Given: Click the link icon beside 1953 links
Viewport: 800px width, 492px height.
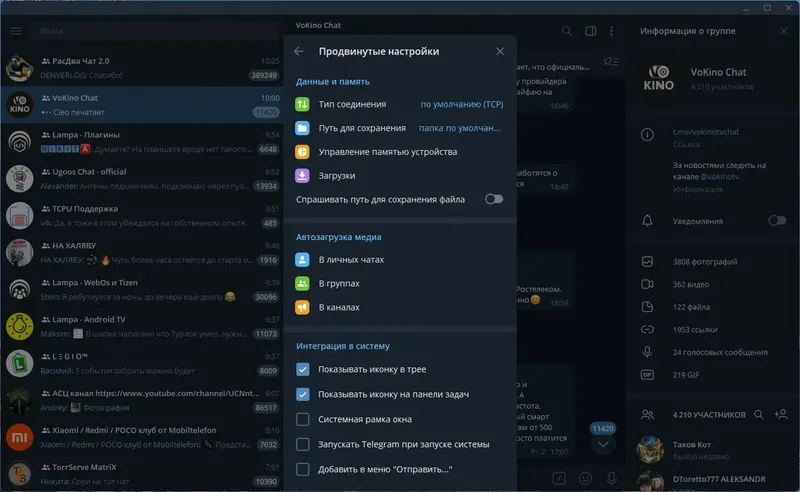Looking at the screenshot, I should click(647, 330).
